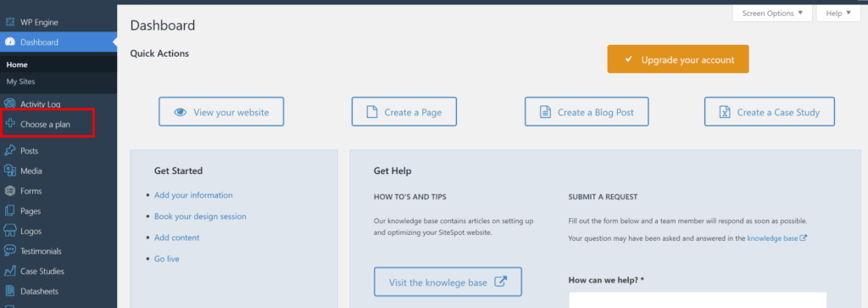Open the knowledge base text link
Screen dimensions: 868x308
pyautogui.click(x=773, y=238)
